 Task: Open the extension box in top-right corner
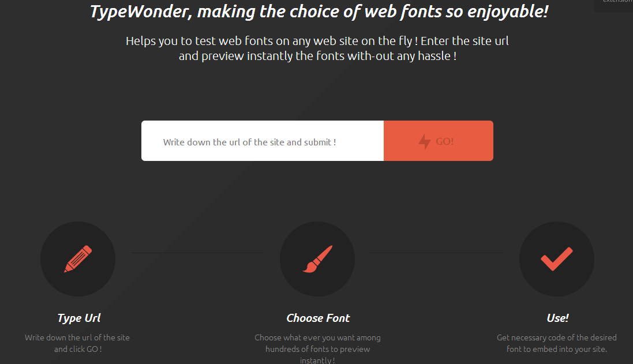pyautogui.click(x=615, y=3)
